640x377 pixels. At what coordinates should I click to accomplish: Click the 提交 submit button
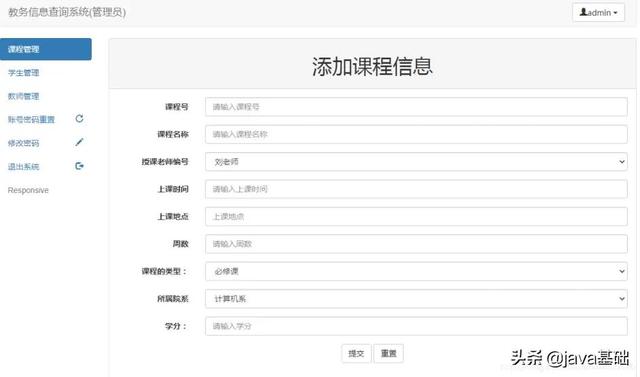[356, 353]
